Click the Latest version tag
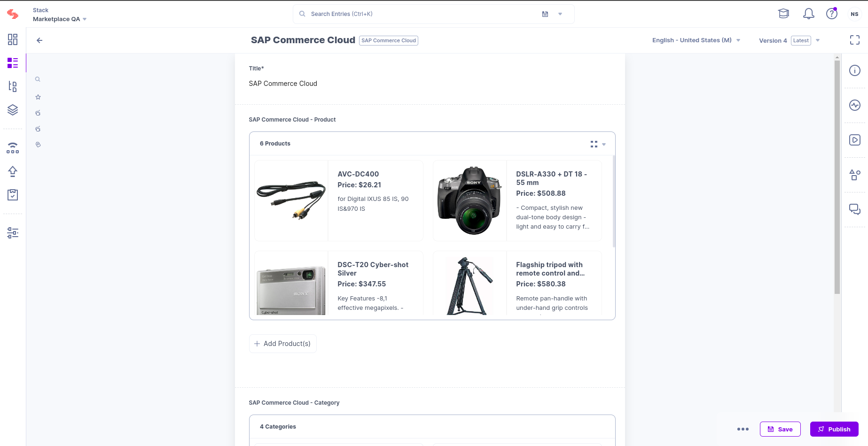 point(801,40)
